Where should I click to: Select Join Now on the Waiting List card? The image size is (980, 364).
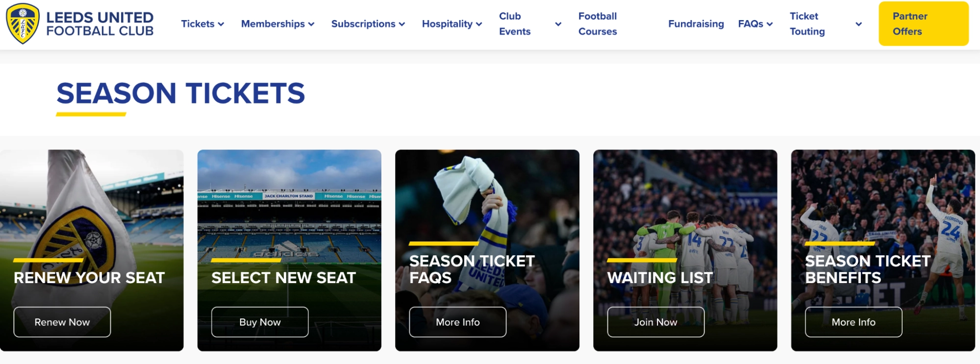[655, 322]
